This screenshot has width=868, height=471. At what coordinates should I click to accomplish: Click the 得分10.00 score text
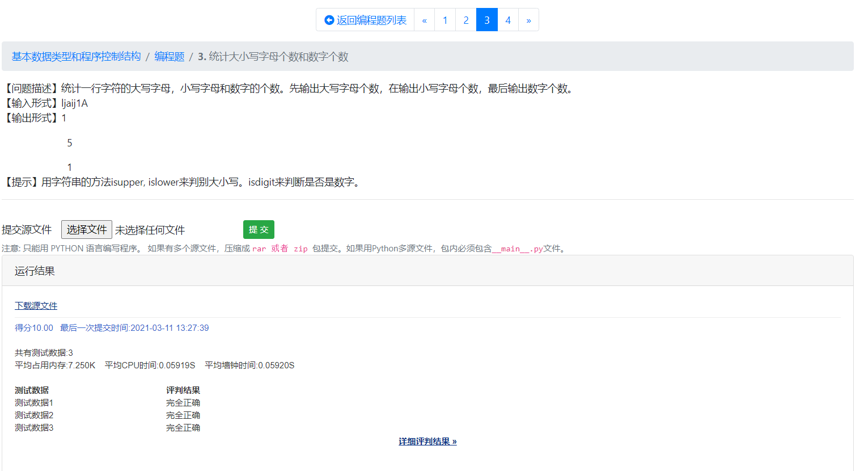[x=33, y=328]
